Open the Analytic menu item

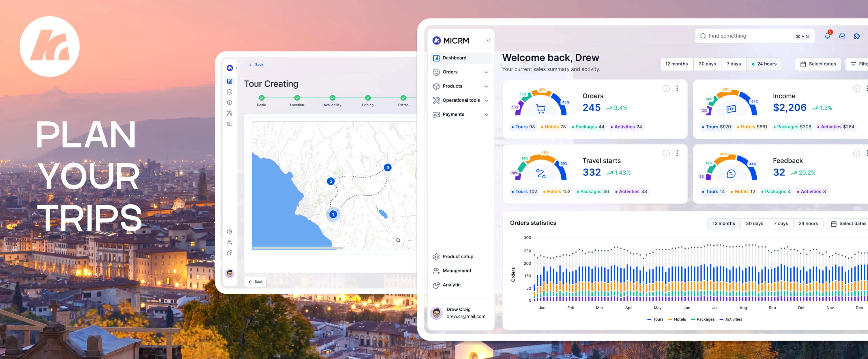point(451,285)
